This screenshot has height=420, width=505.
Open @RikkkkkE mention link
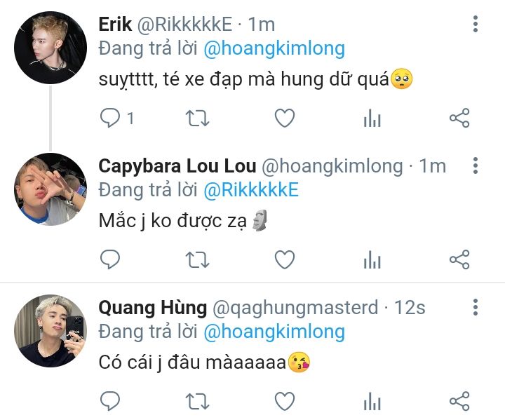coord(251,190)
